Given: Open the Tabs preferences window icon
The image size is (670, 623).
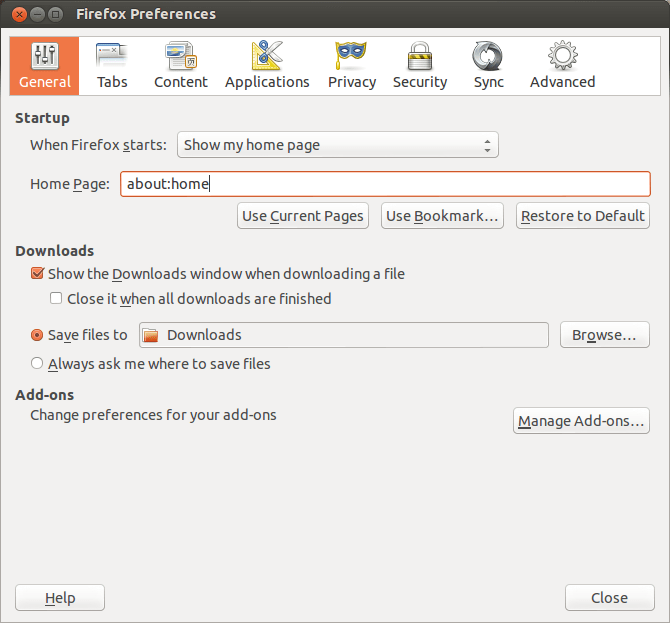Looking at the screenshot, I should 112,56.
